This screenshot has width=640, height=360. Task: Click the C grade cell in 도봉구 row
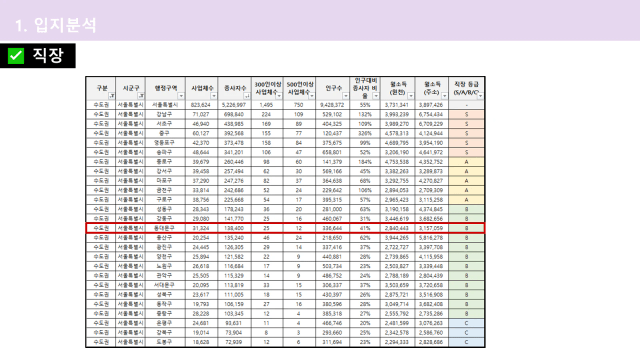click(x=466, y=342)
